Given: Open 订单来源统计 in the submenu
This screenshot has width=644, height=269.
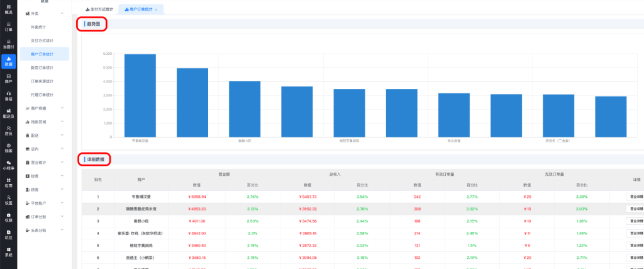Looking at the screenshot, I should tap(42, 81).
